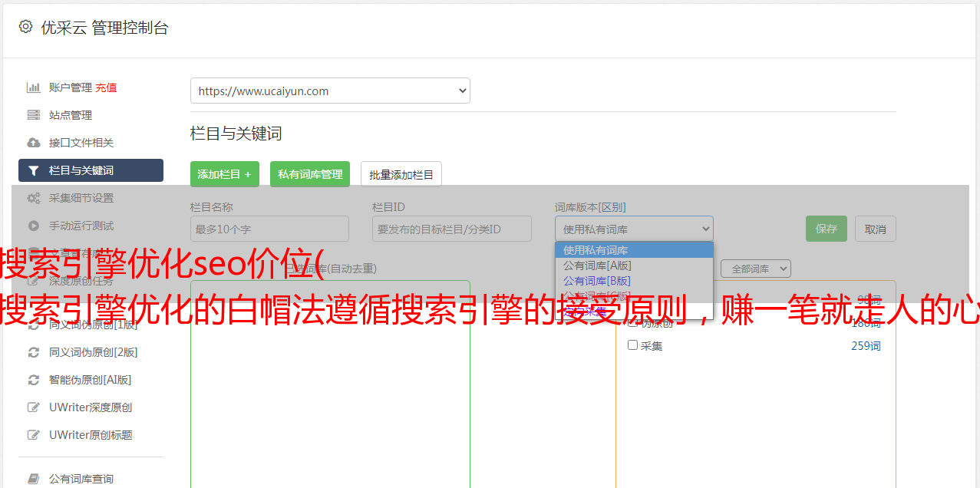Pick 公有词库[A版] from the dropdown list

(x=634, y=265)
